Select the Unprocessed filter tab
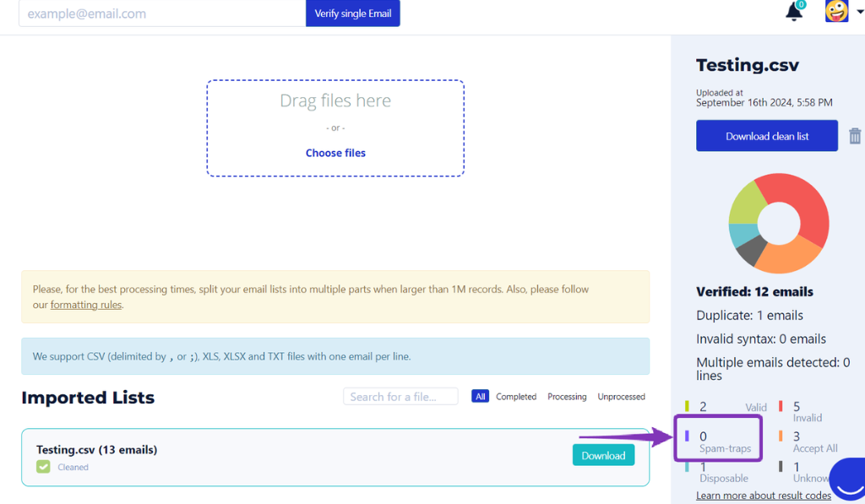 tap(621, 397)
